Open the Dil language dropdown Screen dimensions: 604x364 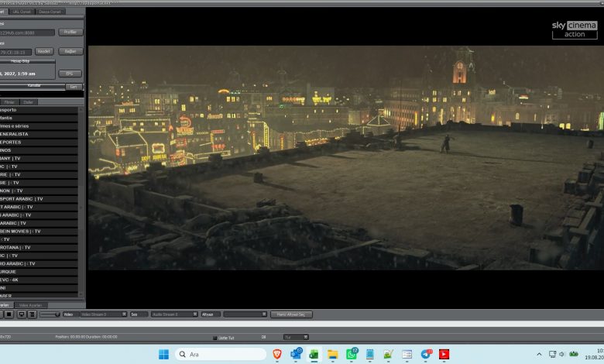pos(297,337)
